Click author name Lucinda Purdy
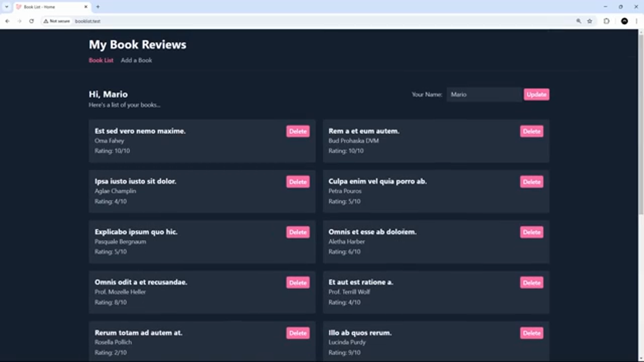Screen dimensions: 644x362 [x=347, y=342]
